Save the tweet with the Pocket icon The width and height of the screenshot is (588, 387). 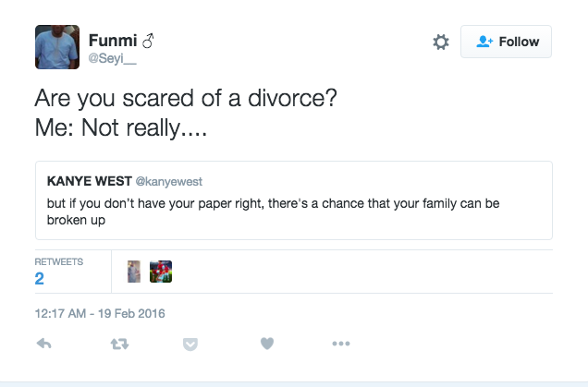point(191,344)
